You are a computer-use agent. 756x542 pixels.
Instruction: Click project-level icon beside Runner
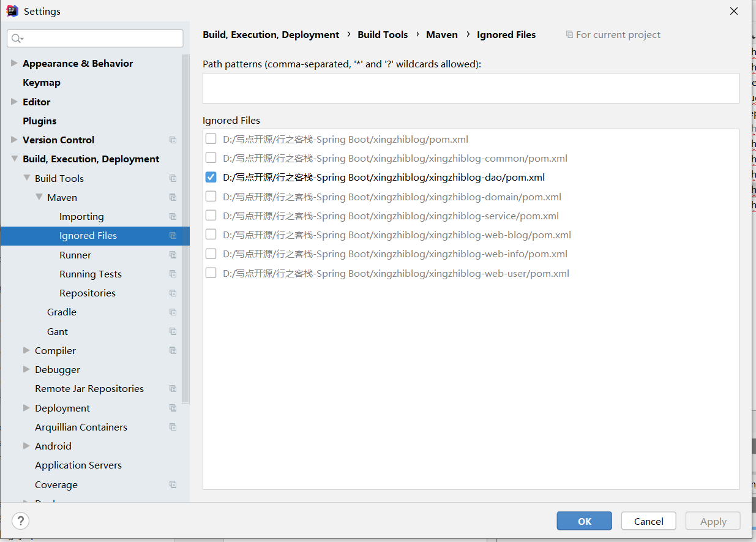click(173, 255)
